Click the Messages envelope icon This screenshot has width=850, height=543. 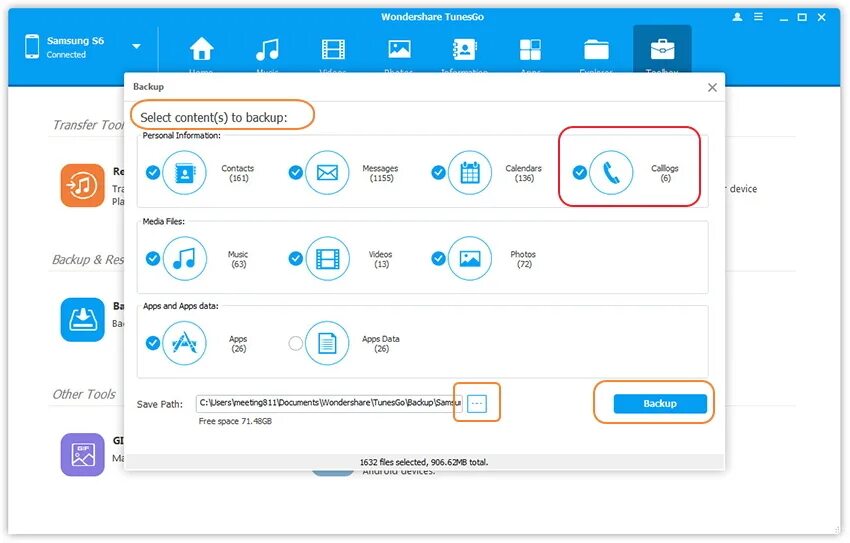tap(327, 173)
